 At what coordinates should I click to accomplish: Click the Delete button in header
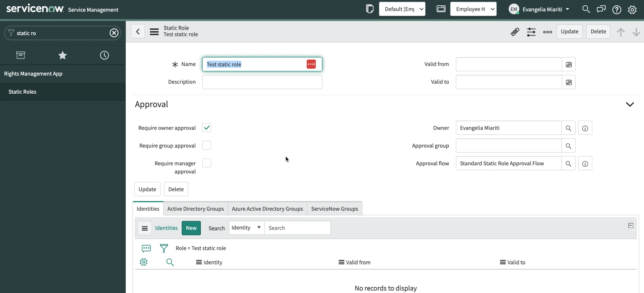[598, 32]
